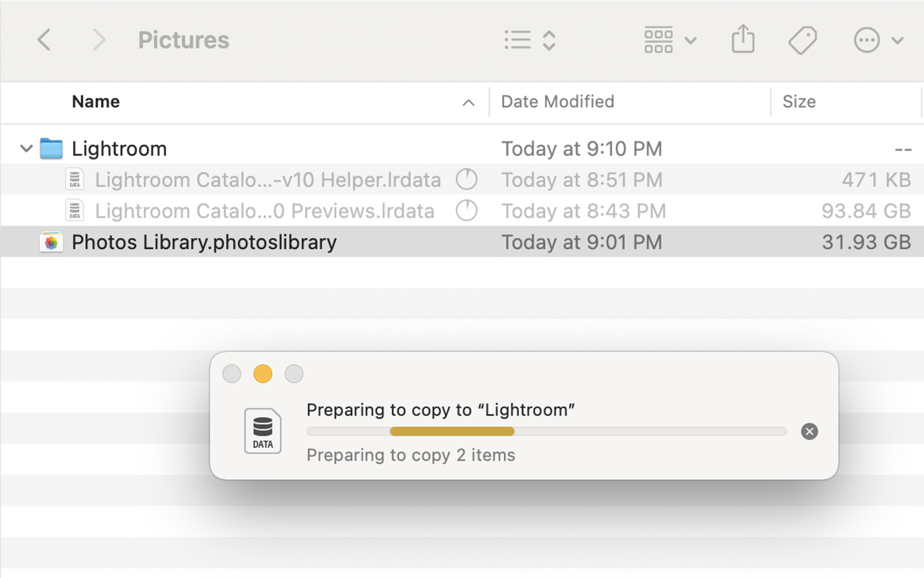Click the 471 KB size value

(x=876, y=180)
